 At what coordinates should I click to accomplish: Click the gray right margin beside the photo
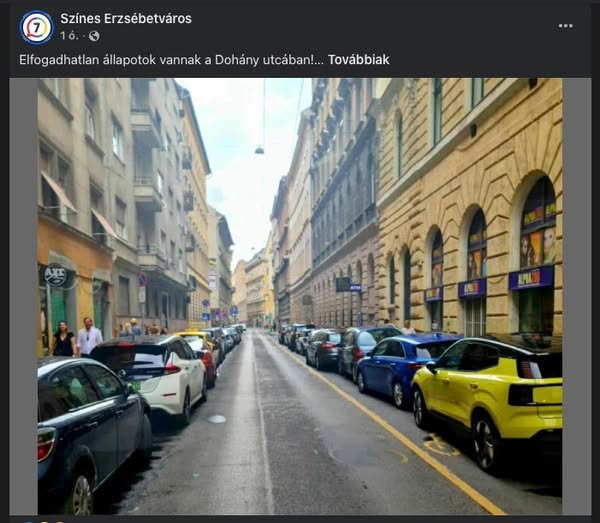577,297
